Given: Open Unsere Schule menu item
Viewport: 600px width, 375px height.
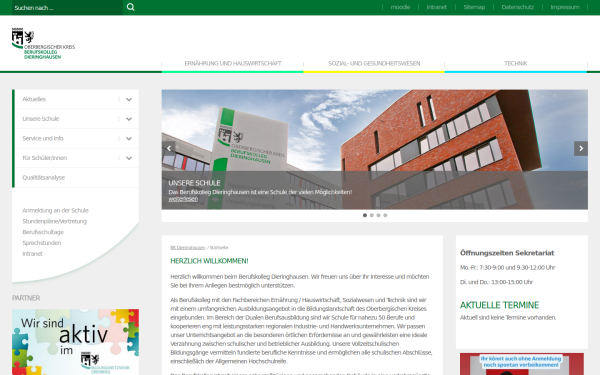Looking at the screenshot, I should click(x=41, y=119).
